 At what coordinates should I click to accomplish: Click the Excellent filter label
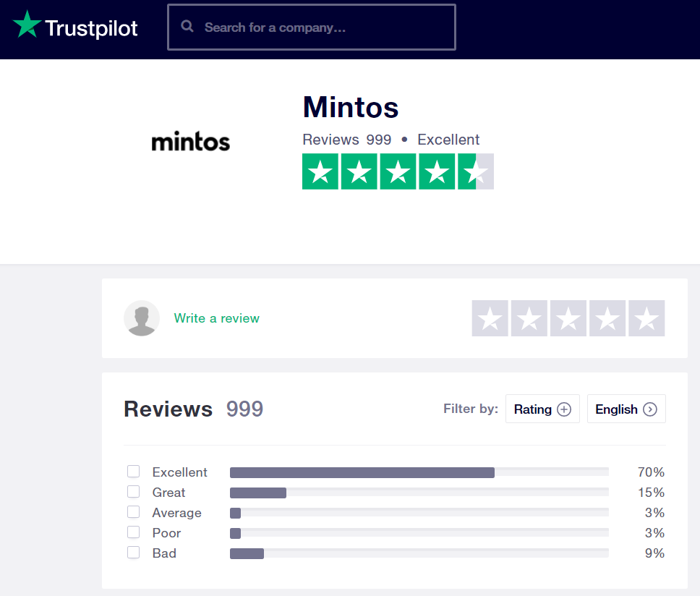pyautogui.click(x=179, y=472)
